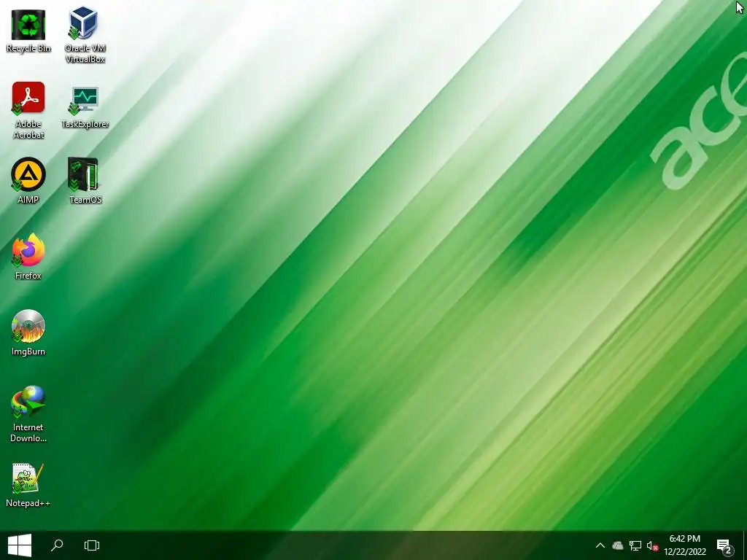
Task: Select the Internet Download Manager shortcut
Action: 28,414
